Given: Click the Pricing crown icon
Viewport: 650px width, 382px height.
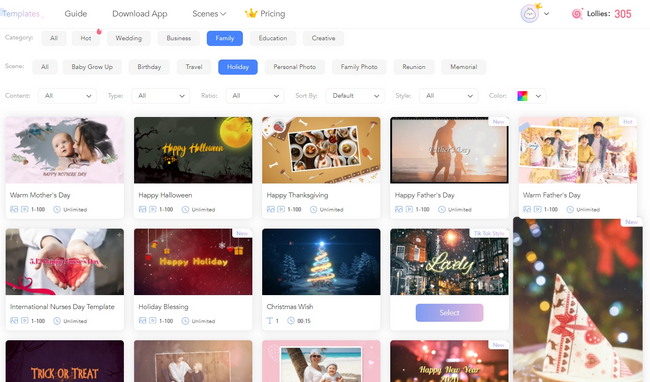Looking at the screenshot, I should point(251,13).
